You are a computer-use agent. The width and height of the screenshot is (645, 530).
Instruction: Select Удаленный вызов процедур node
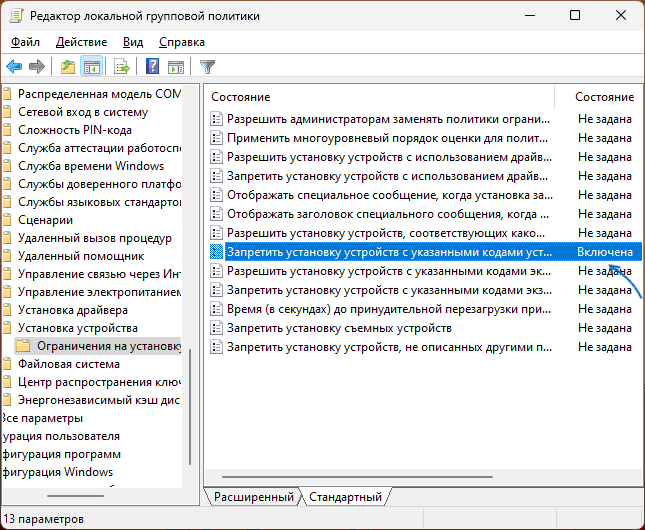coord(95,238)
